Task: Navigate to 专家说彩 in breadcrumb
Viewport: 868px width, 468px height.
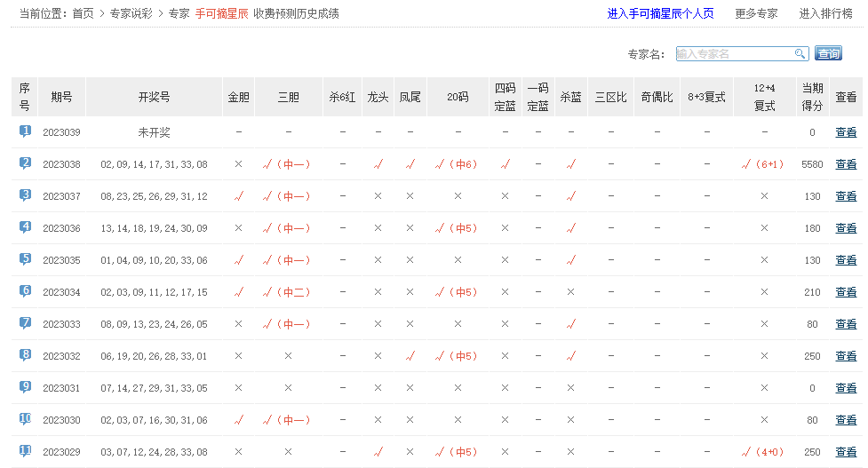Action: tap(131, 14)
